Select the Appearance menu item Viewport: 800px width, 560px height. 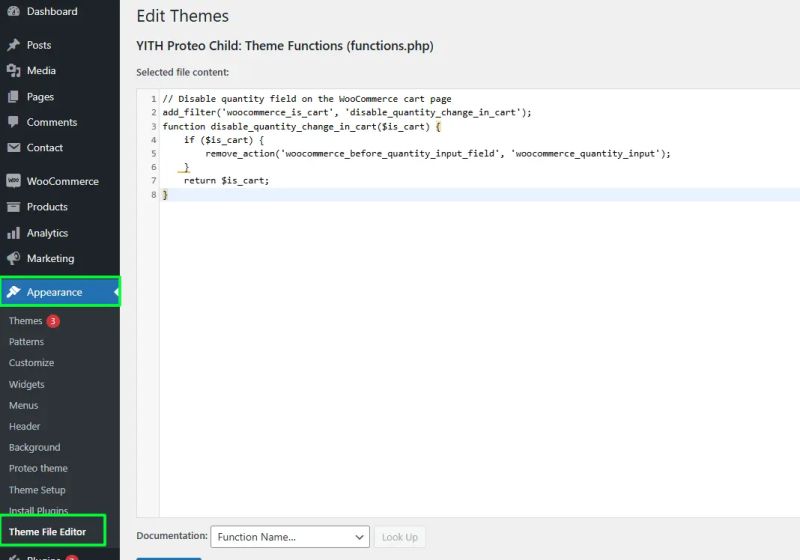pyautogui.click(x=60, y=292)
